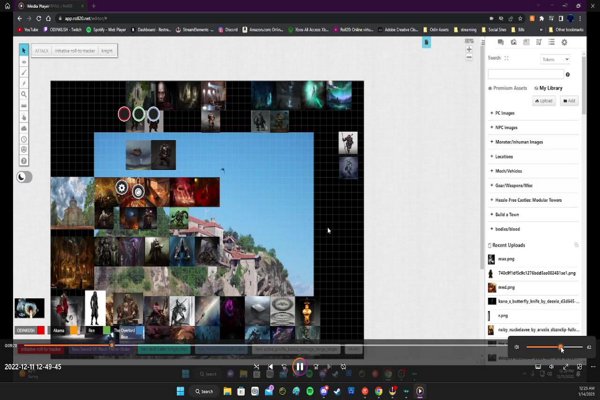Select My Library option
Image resolution: width=600 pixels, height=400 pixels.
click(x=548, y=88)
